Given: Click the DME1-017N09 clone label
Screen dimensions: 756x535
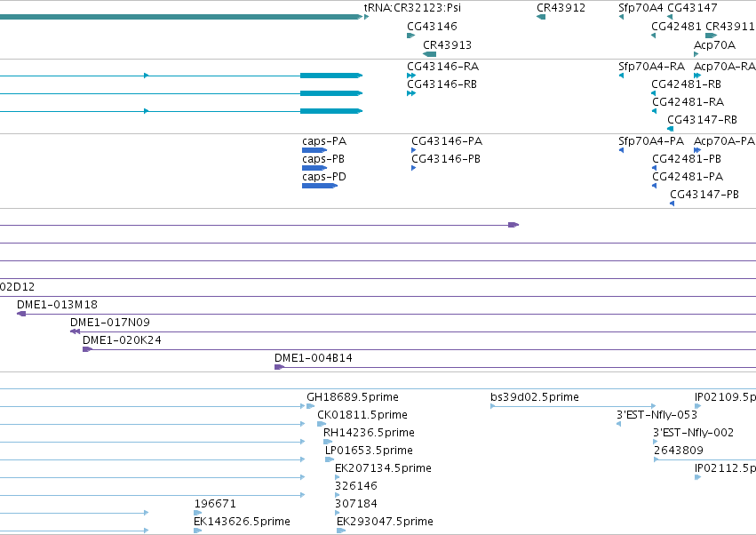Looking at the screenshot, I should click(x=110, y=323).
